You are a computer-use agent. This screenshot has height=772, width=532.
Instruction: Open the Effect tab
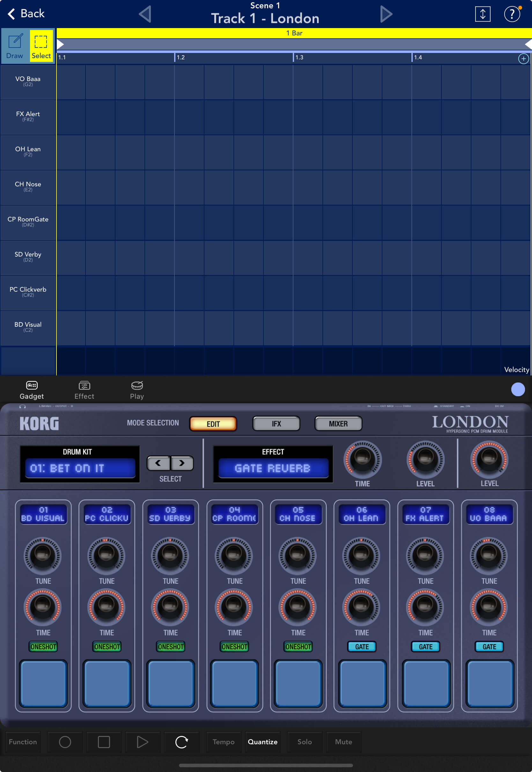(x=84, y=390)
